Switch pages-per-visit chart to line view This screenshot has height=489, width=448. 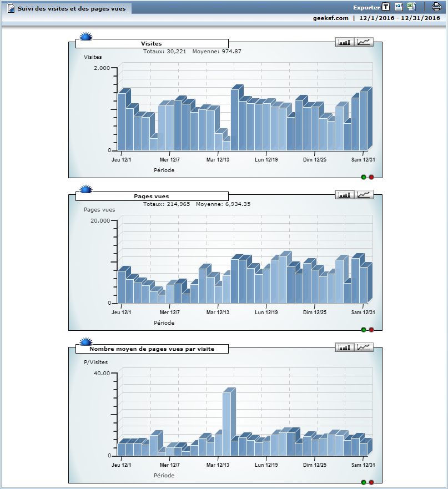pos(364,347)
